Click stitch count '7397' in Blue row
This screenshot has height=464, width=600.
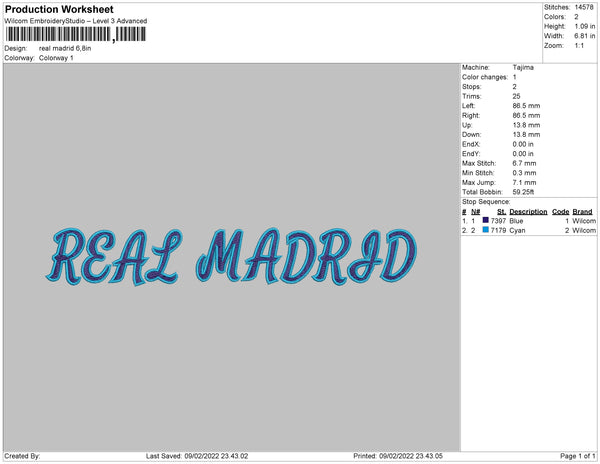tap(498, 221)
